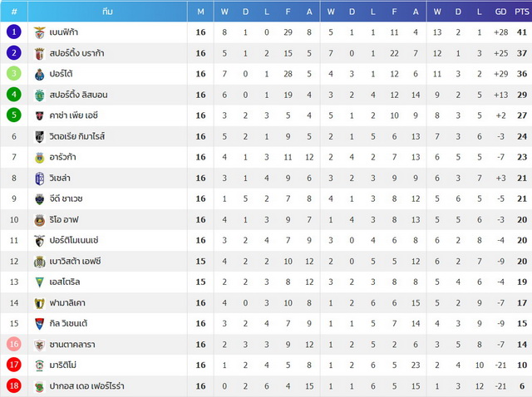Open the ปากอส เดอ เฟอร์ไรร่า team link

[x=86, y=386]
